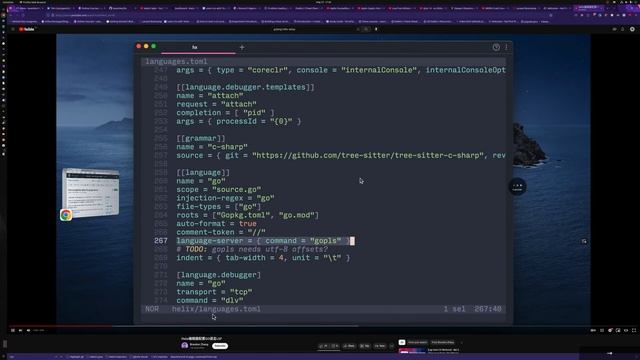Open the player settings gear
The image size is (640, 360).
pyautogui.click(x=610, y=330)
